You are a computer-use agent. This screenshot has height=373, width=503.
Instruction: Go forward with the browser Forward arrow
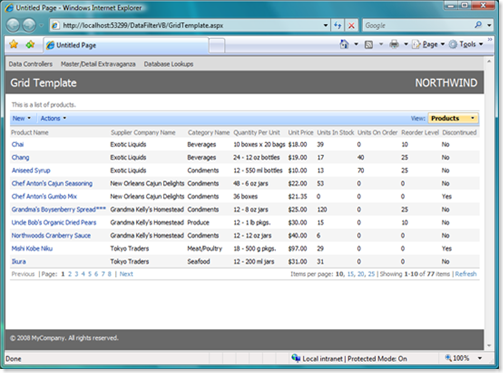click(29, 25)
